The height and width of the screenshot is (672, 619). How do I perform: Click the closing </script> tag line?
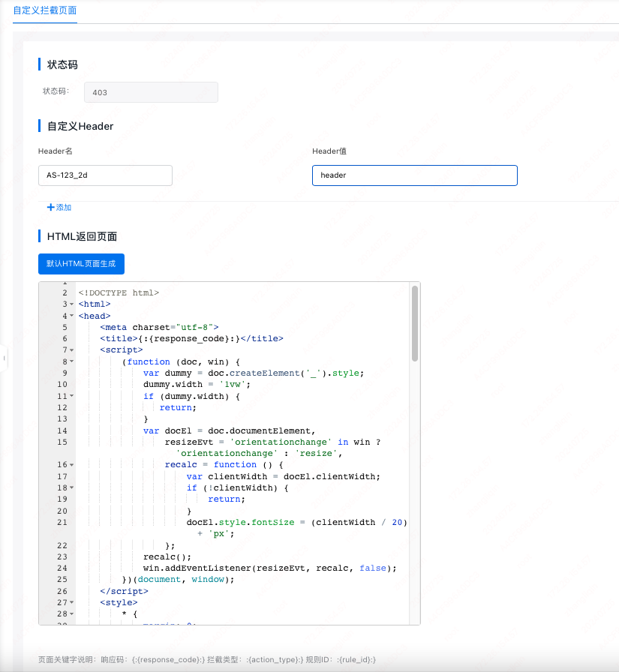tap(124, 591)
